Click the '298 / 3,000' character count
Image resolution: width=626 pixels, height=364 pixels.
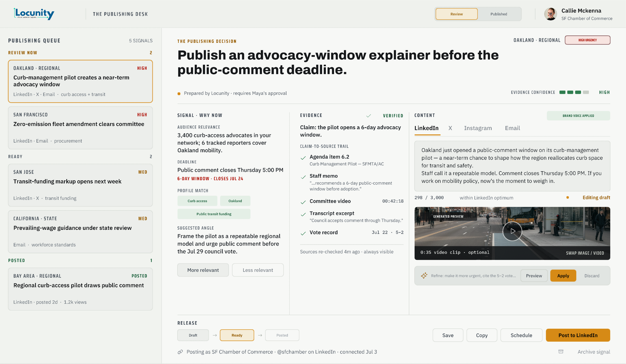point(429,198)
